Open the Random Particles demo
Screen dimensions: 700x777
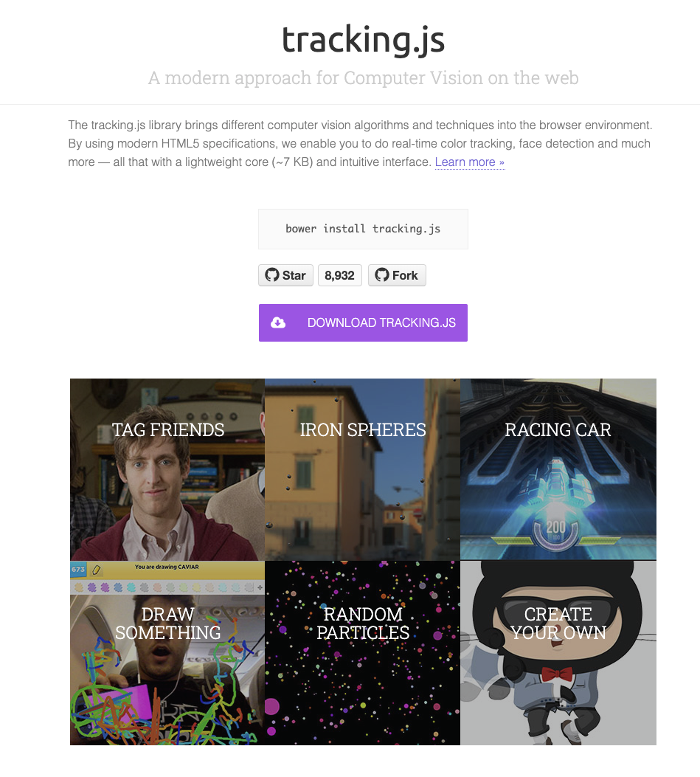(x=363, y=652)
